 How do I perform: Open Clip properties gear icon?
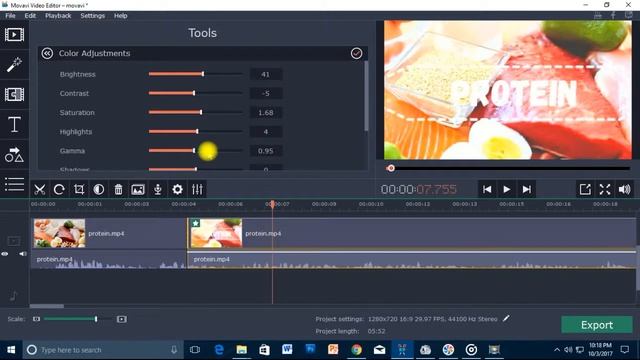[x=177, y=189]
